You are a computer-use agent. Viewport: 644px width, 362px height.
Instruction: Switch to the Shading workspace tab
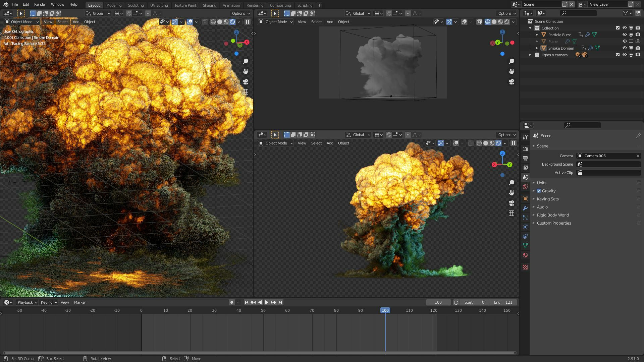pos(209,5)
